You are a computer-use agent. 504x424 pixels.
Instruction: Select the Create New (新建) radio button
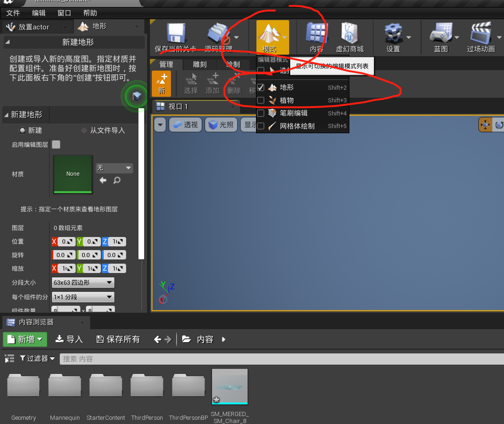pos(22,130)
